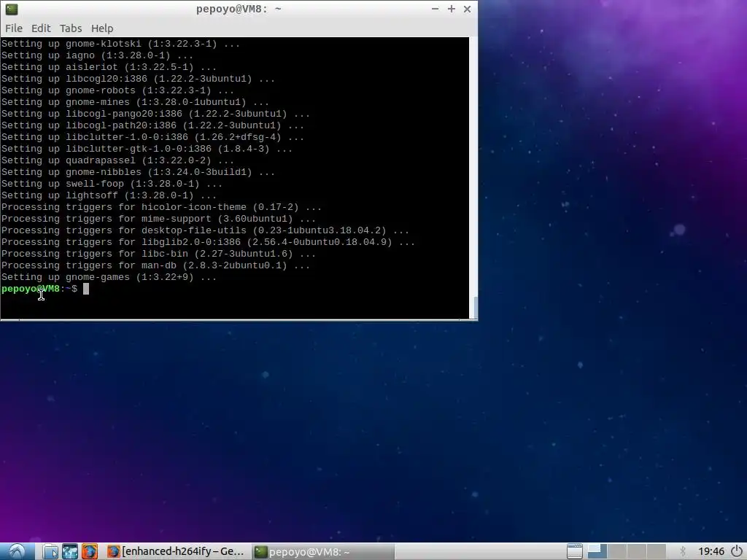
Task: Click the 19:46 clock
Action: click(711, 551)
